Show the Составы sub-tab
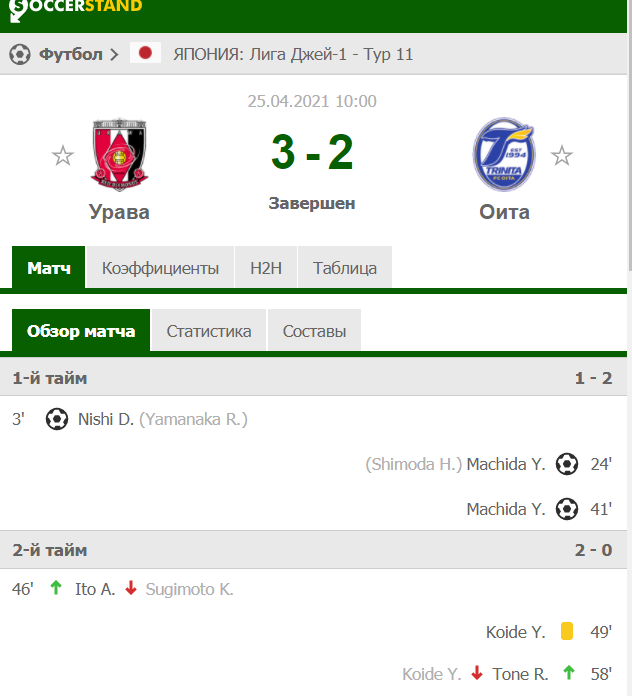This screenshot has height=696, width=632. [314, 331]
